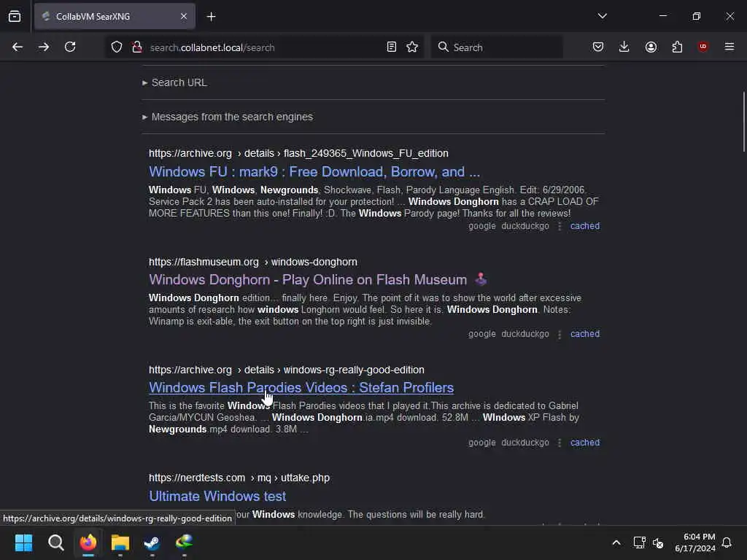
Task: Go back to previous page
Action: (18, 47)
